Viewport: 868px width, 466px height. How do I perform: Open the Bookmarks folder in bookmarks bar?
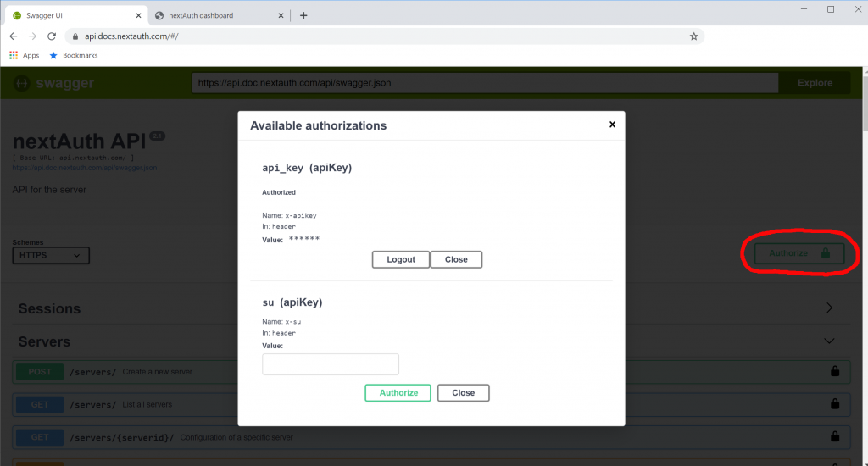click(74, 55)
